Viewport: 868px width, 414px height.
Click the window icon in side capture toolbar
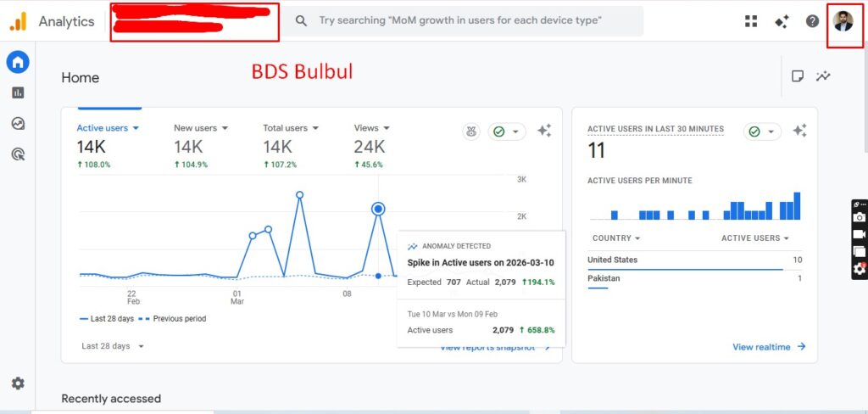[x=860, y=252]
